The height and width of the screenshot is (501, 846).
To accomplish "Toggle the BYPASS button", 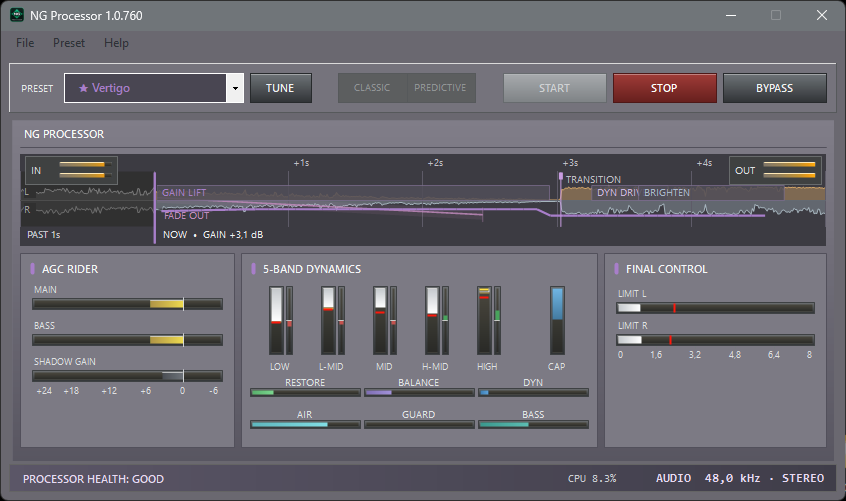I will [775, 88].
